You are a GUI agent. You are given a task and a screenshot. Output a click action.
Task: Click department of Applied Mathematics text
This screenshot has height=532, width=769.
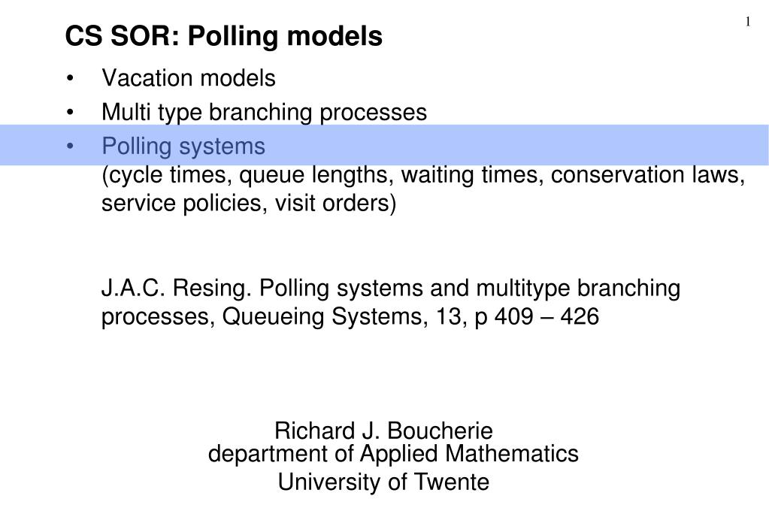tap(393, 454)
